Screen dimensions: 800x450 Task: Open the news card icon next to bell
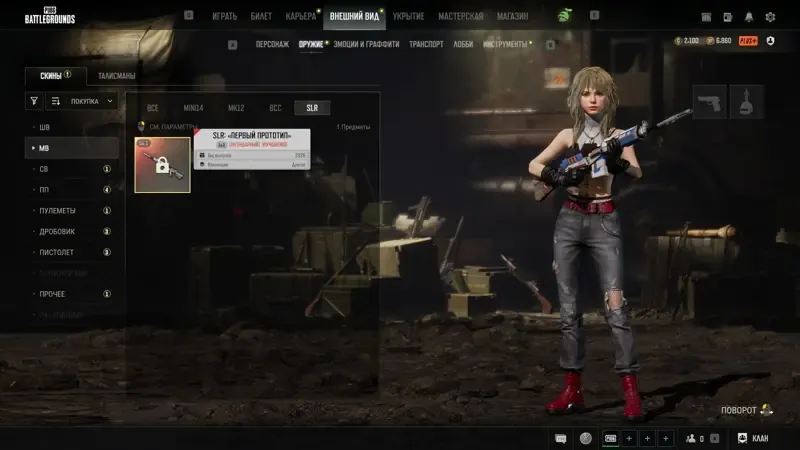coord(728,17)
